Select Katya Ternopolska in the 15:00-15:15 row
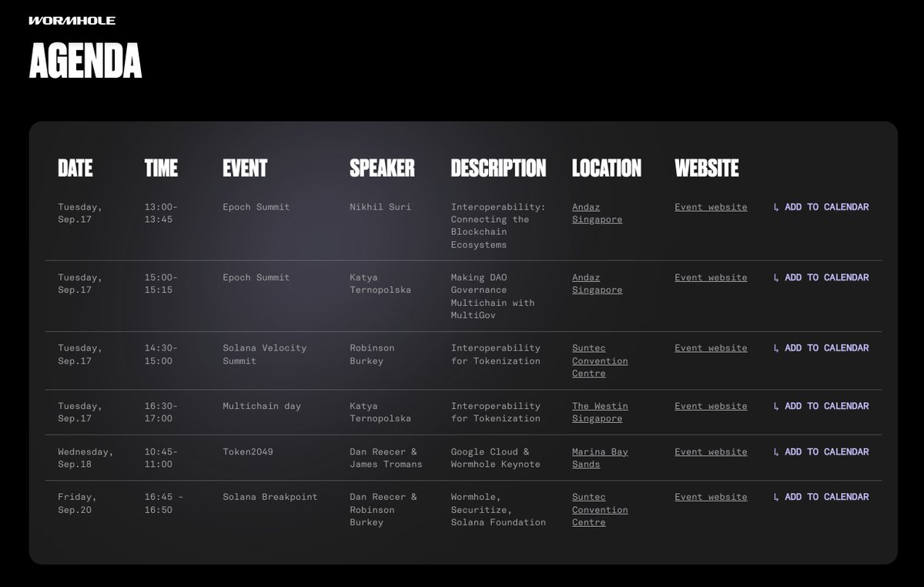This screenshot has width=924, height=587. point(380,283)
